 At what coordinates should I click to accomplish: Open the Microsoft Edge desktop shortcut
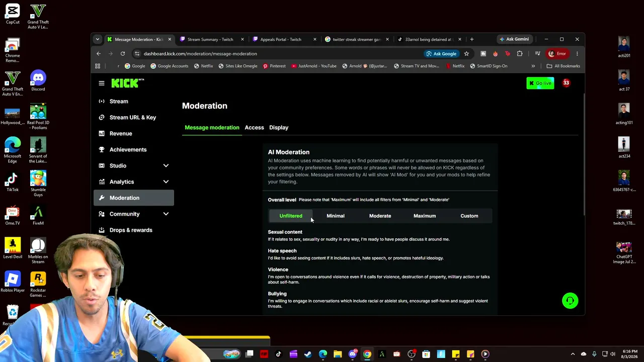[13, 150]
